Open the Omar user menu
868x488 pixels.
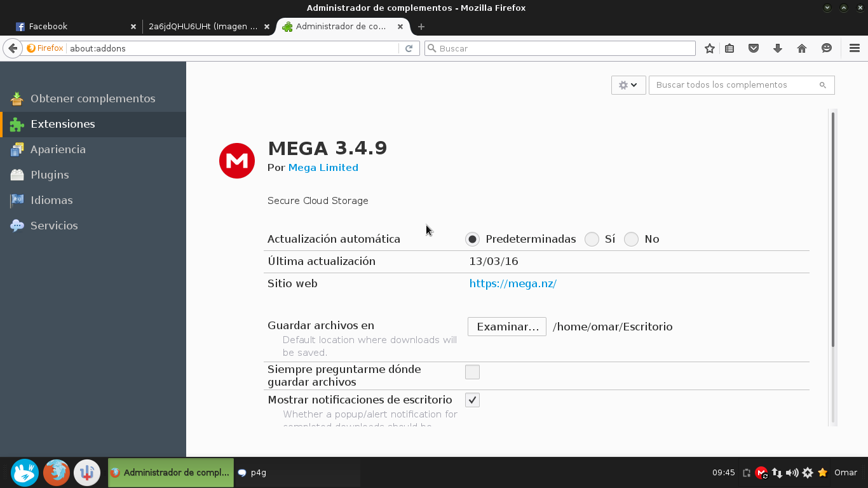tap(846, 473)
